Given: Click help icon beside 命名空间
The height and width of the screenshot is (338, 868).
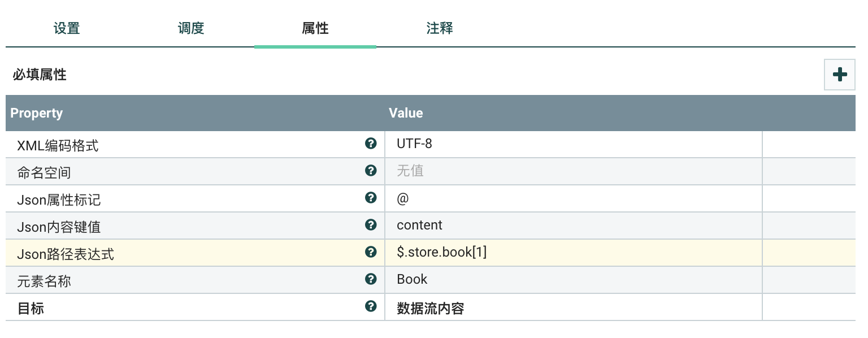Looking at the screenshot, I should point(371,171).
